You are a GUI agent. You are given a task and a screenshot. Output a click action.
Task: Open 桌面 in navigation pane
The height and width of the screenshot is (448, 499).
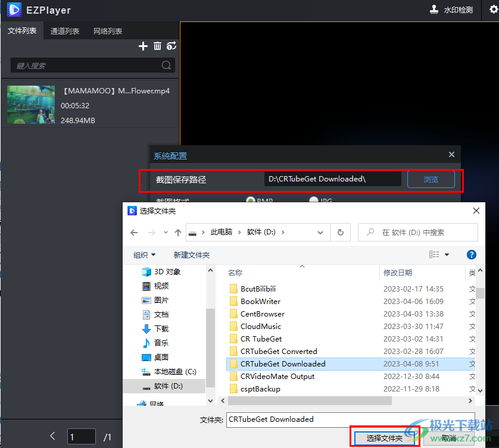(x=155, y=358)
